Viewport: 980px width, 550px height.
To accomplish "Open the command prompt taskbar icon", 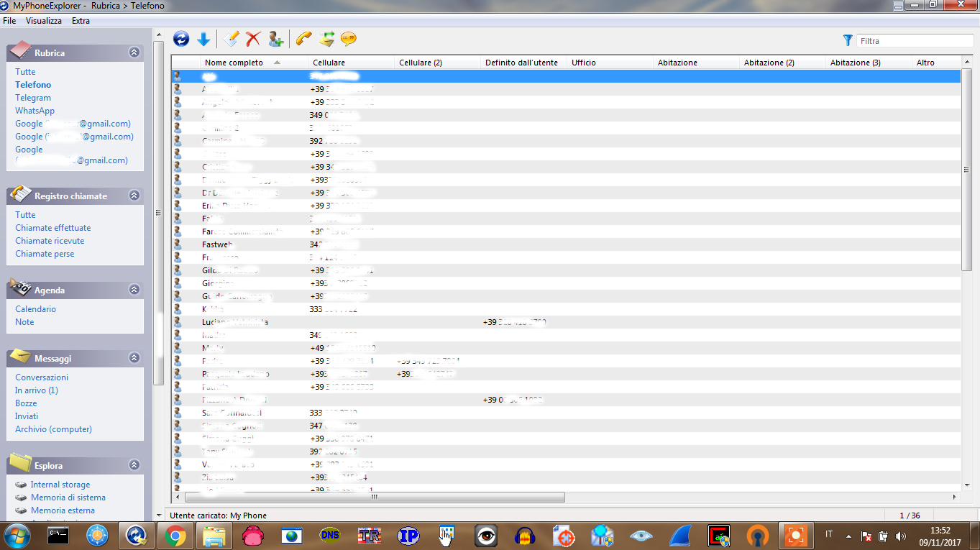I will 58,536.
